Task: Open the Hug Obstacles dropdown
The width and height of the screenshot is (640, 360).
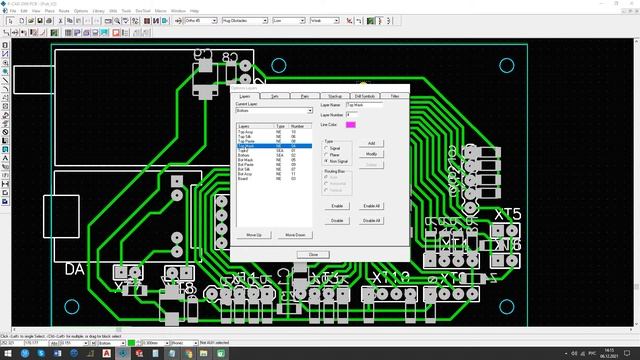Action: (265, 20)
